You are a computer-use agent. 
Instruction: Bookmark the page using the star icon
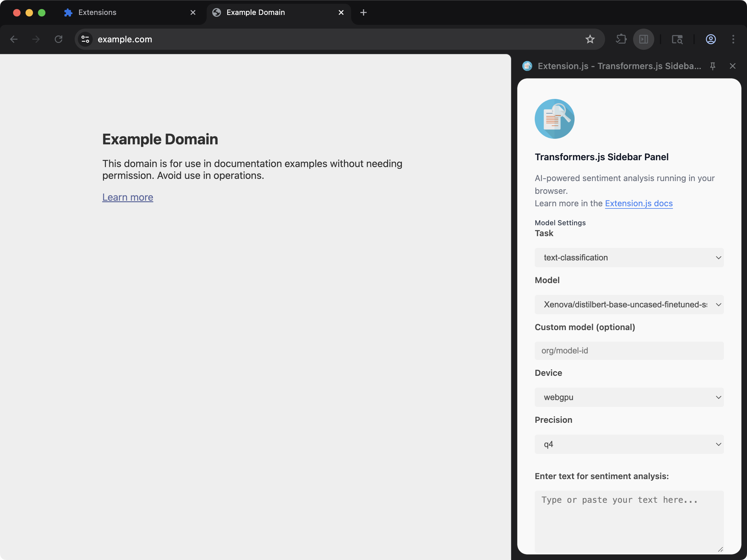[x=590, y=39]
